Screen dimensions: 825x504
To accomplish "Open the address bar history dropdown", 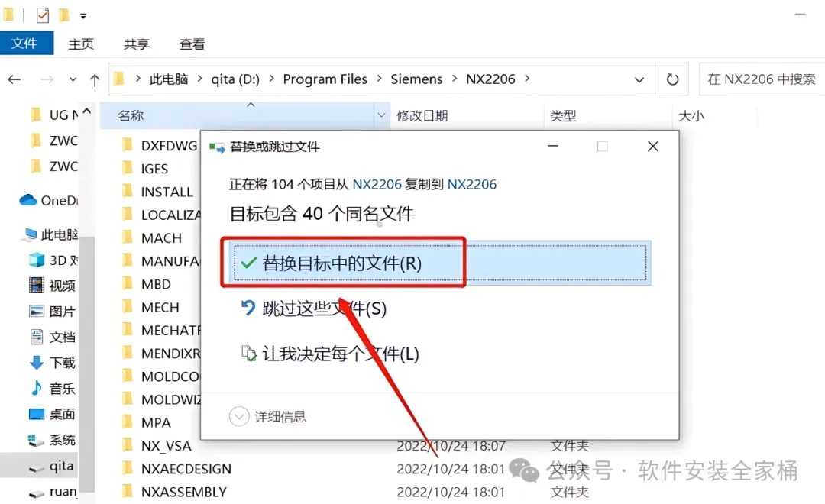I will click(639, 80).
